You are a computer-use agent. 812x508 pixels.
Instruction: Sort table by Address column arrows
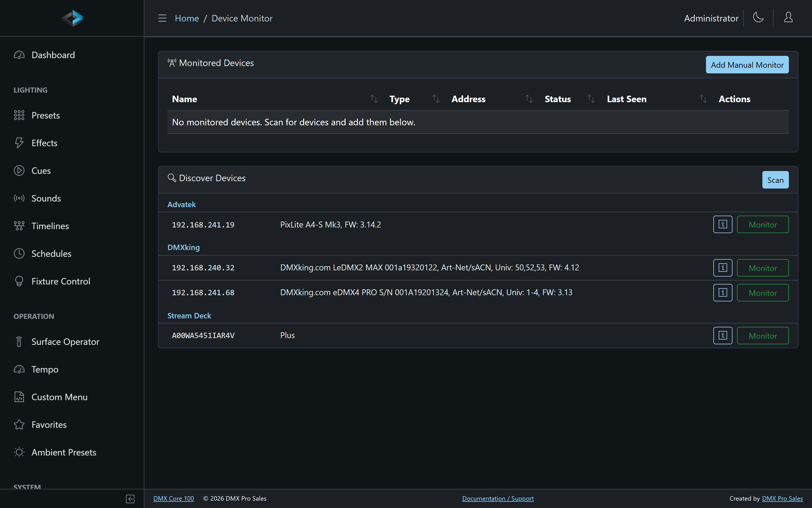click(529, 99)
